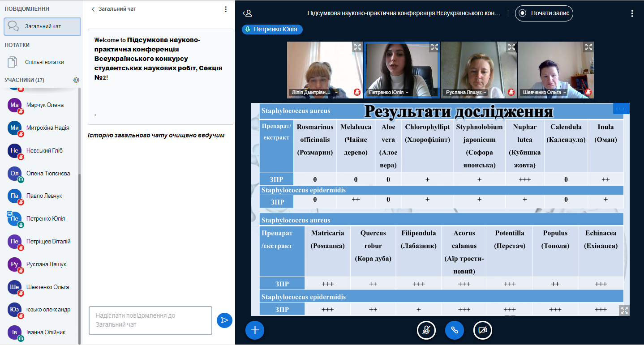Viewport: 644px width, 345px height.
Task: Select participant Митрохіна Надія
Action: pos(41,128)
